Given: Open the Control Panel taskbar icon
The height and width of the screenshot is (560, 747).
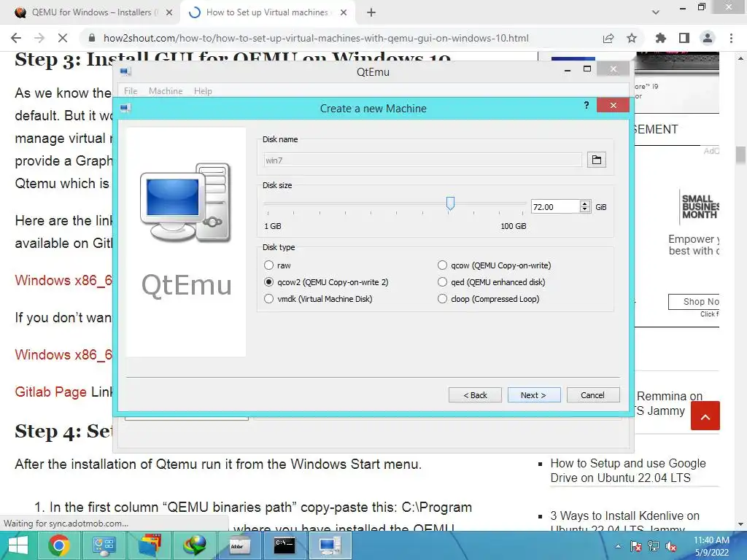Looking at the screenshot, I should point(104,545).
